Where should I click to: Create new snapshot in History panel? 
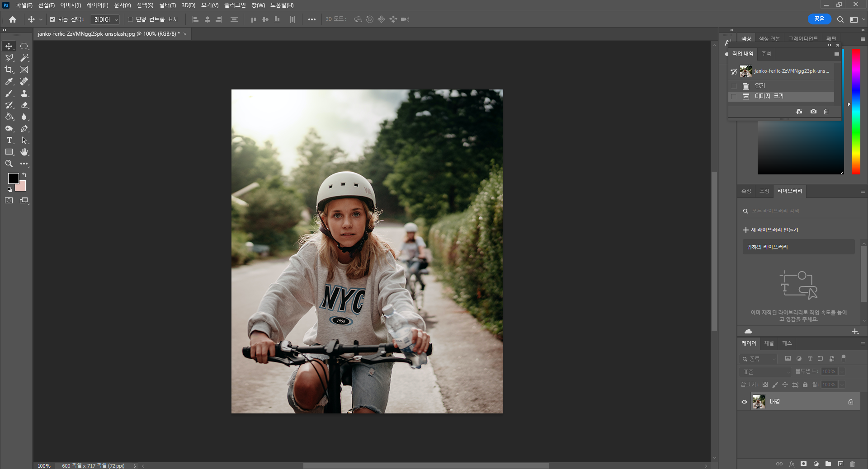(813, 111)
